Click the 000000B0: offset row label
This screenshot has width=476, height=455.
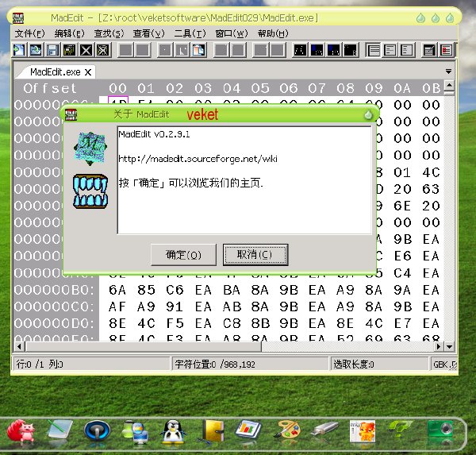coord(54,290)
